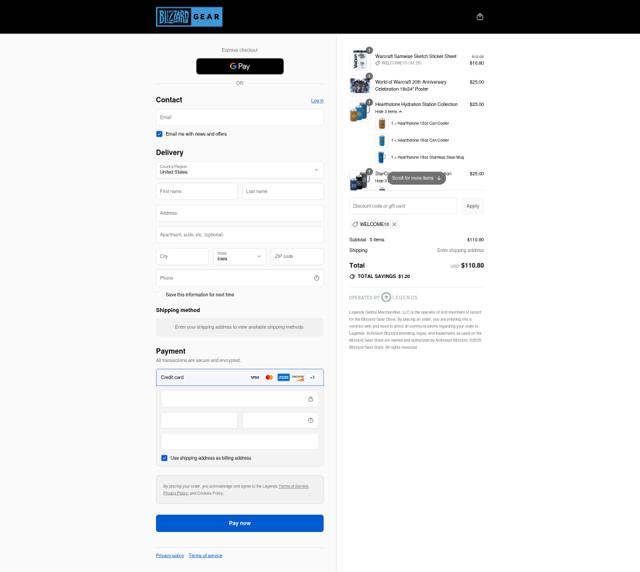Click the Visa card icon

(255, 377)
